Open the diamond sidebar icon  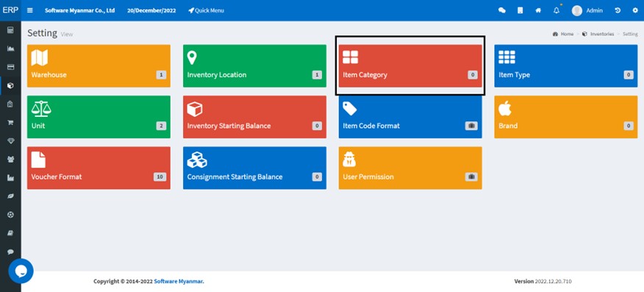tap(11, 141)
